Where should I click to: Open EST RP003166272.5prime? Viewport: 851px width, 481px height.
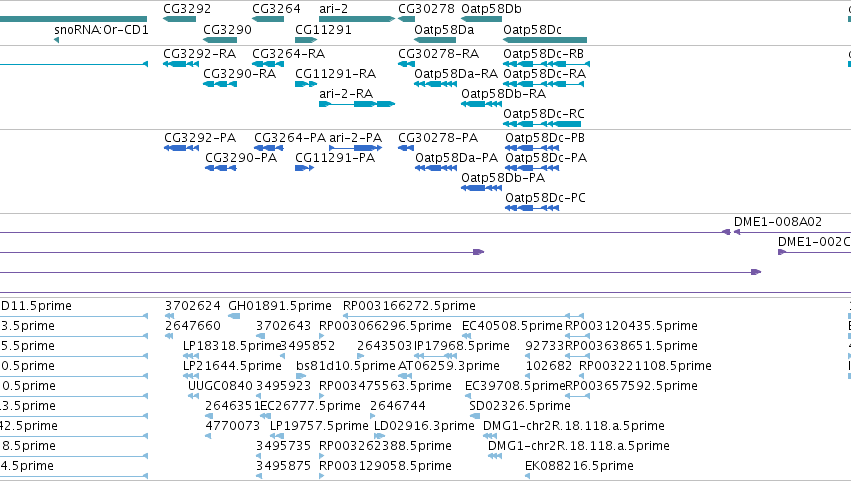coord(463,316)
